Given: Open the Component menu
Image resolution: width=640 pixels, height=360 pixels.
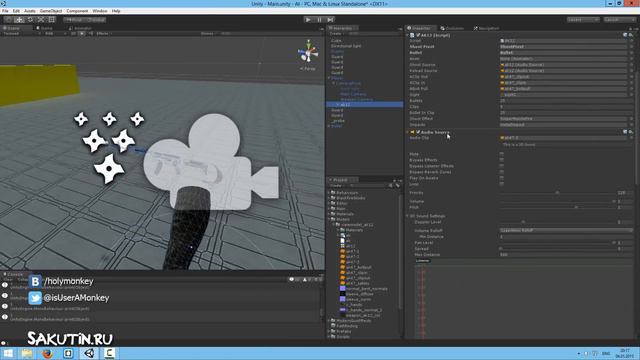Looking at the screenshot, I should (77, 11).
